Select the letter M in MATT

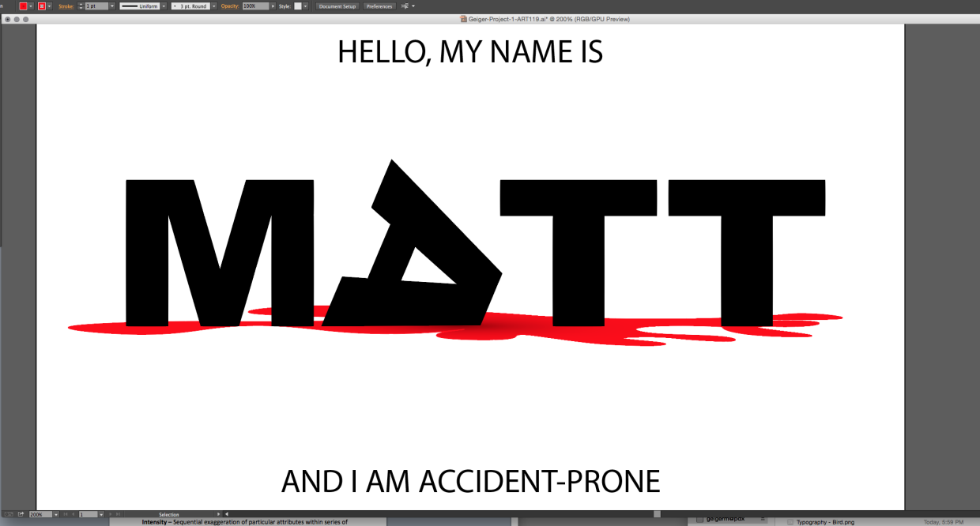coord(220,253)
